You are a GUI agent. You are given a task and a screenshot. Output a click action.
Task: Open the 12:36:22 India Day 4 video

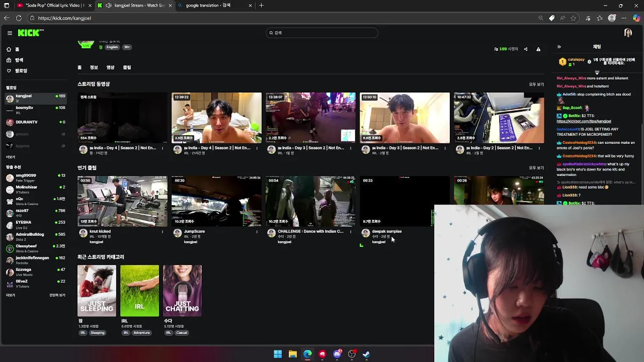pyautogui.click(x=216, y=118)
